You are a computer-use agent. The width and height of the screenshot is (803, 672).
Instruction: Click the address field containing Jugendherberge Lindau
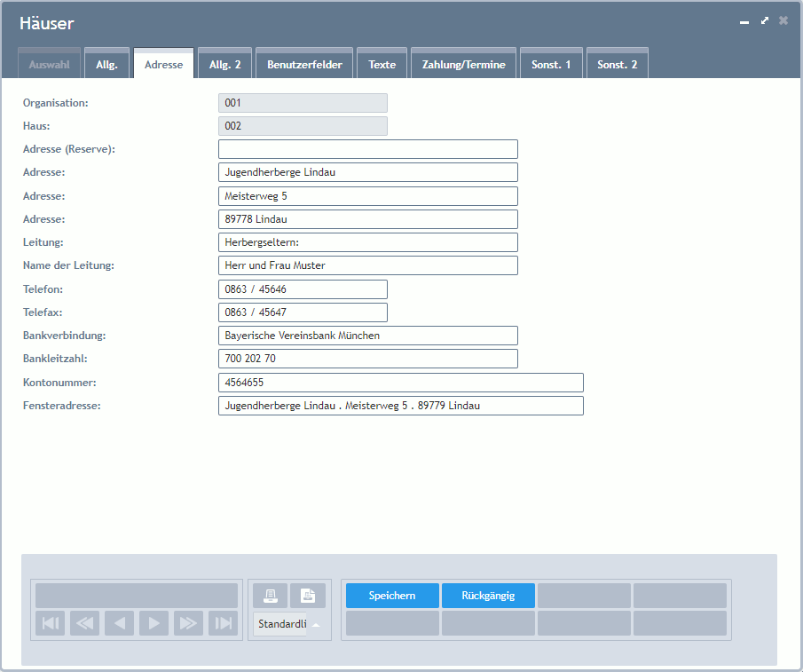(368, 172)
